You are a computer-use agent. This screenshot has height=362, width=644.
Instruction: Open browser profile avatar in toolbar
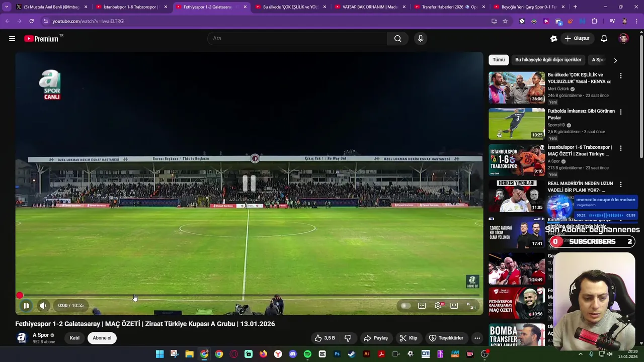point(625,21)
